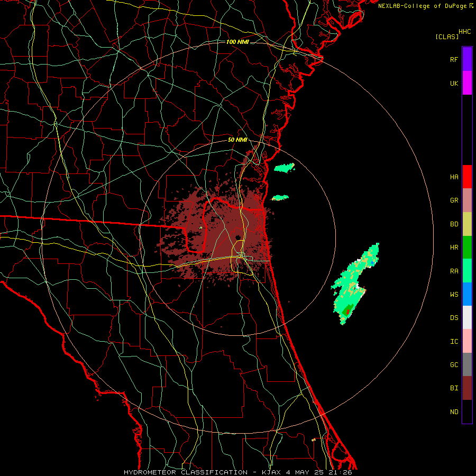Viewport: 476px width, 476px height.
Task: Click the "WS" legend label
Action: point(454,295)
